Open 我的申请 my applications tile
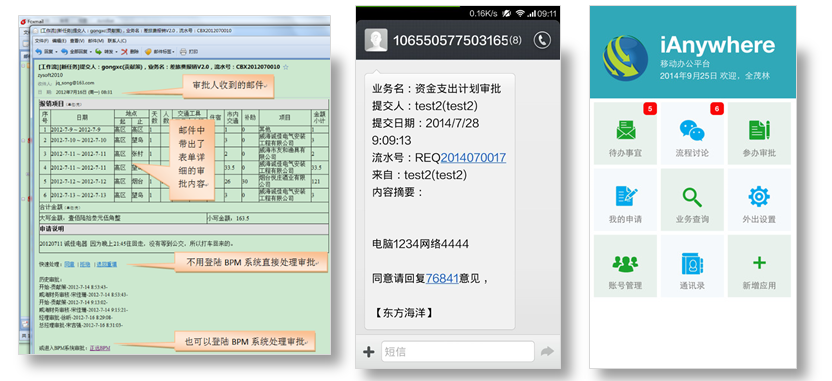This screenshot has width=832, height=381. click(625, 200)
